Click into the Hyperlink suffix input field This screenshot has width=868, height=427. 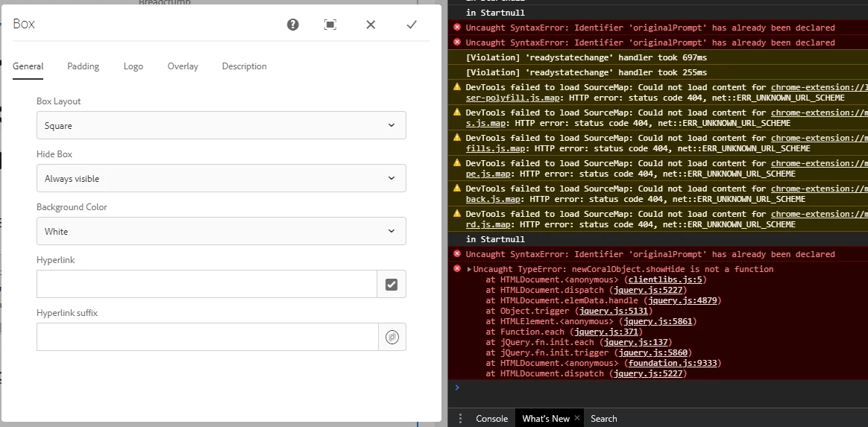(x=207, y=337)
